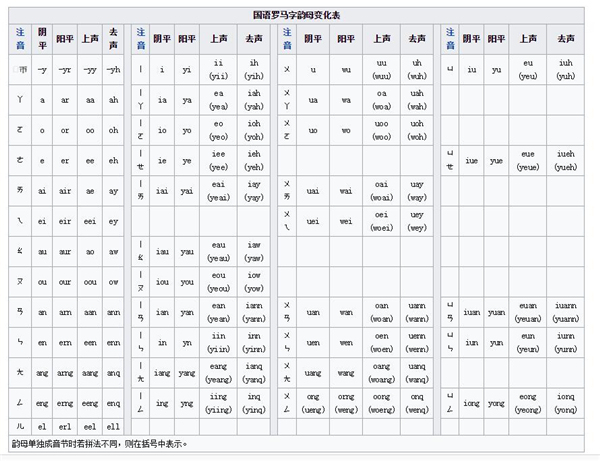Click the "ell" cell in the ㄦ row
Image resolution: width=600 pixels, height=461 pixels.
tap(113, 426)
